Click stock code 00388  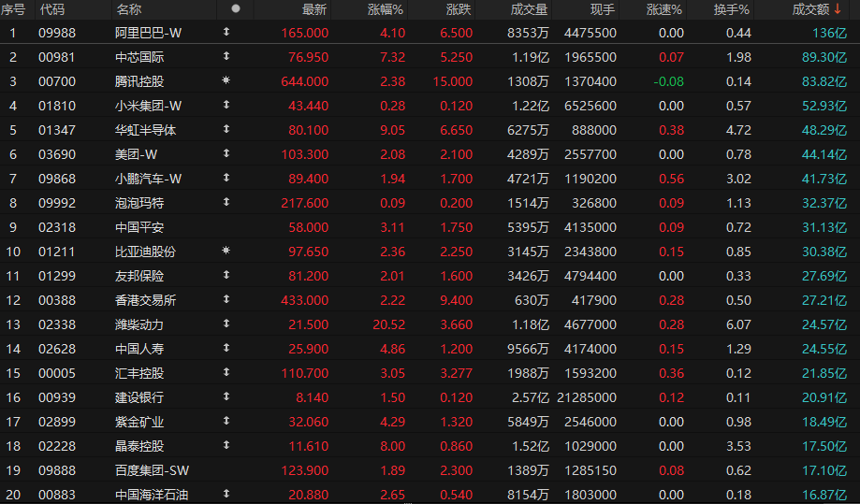tap(57, 300)
